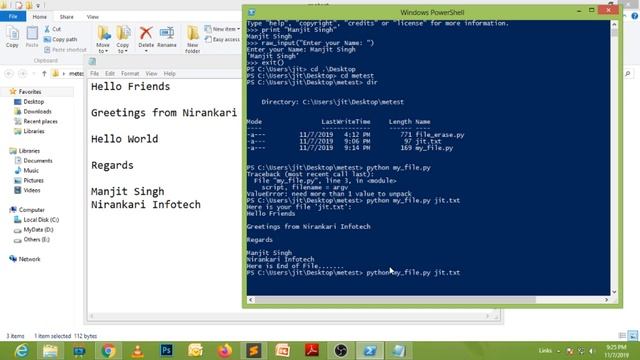Open File Explorer from the taskbar
This screenshot has width=640, height=360.
click(50, 351)
